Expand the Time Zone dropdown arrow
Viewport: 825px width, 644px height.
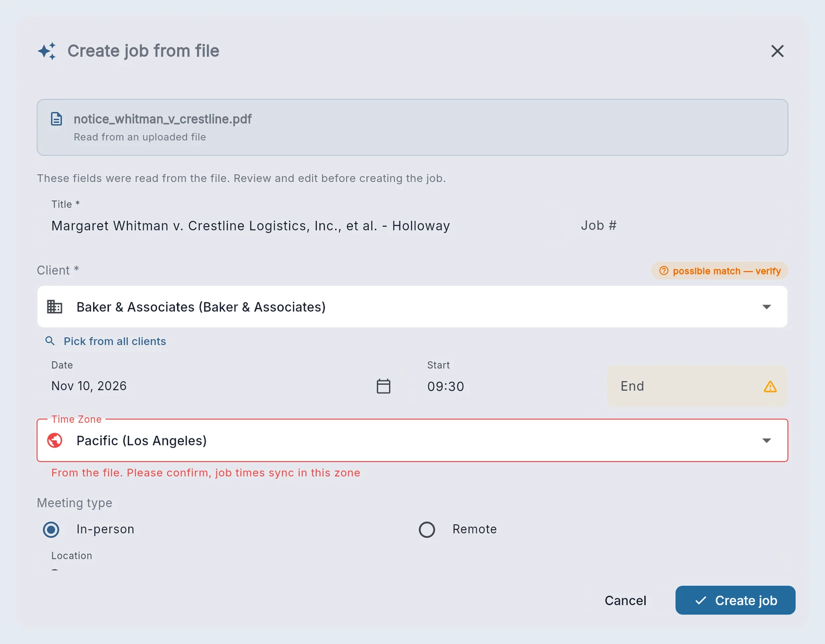767,441
